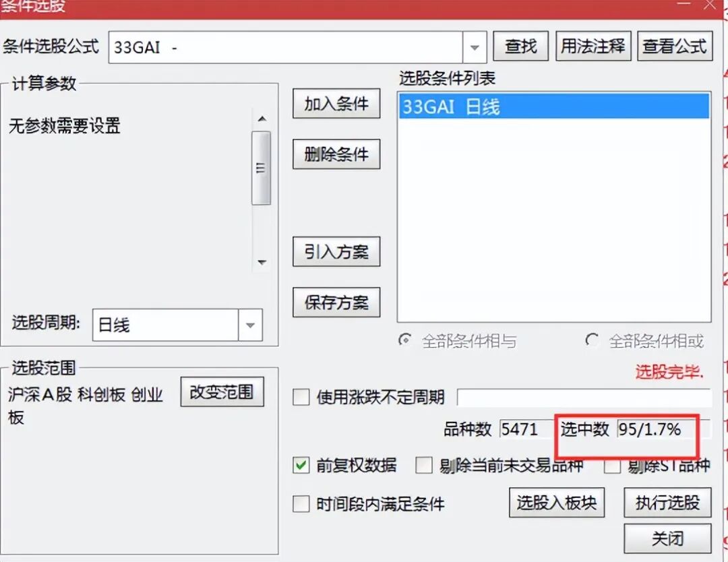
Task: Enable the 使用涨跌不定周期 checkbox
Action: [301, 398]
